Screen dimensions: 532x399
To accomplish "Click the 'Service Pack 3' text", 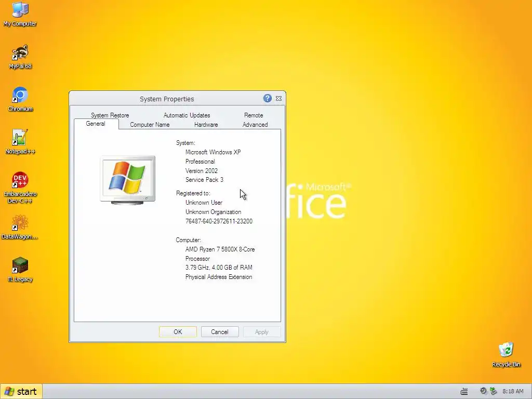I will coord(204,180).
